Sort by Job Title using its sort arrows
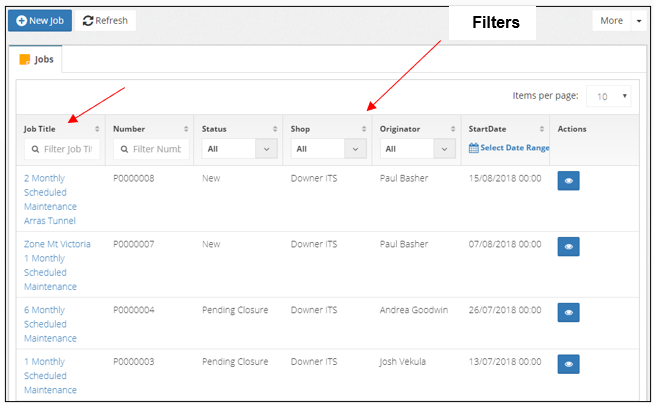 pyautogui.click(x=97, y=129)
